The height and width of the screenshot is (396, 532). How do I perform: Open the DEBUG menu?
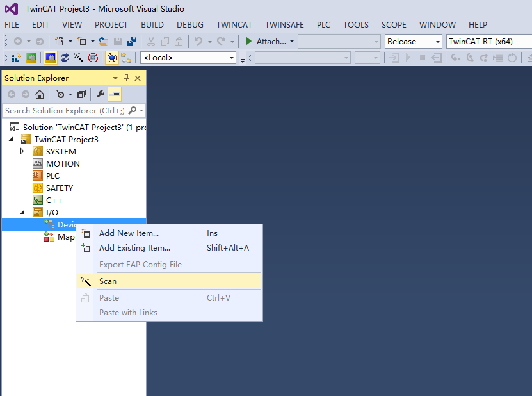click(x=190, y=25)
